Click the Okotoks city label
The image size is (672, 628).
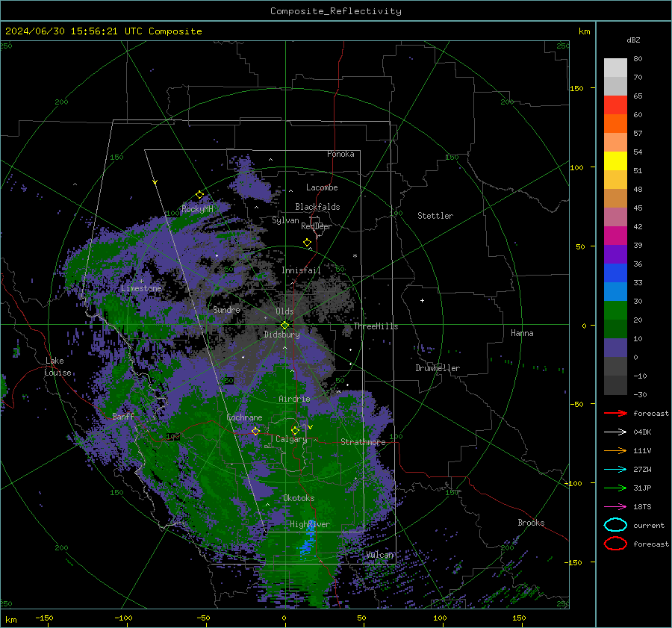point(299,498)
